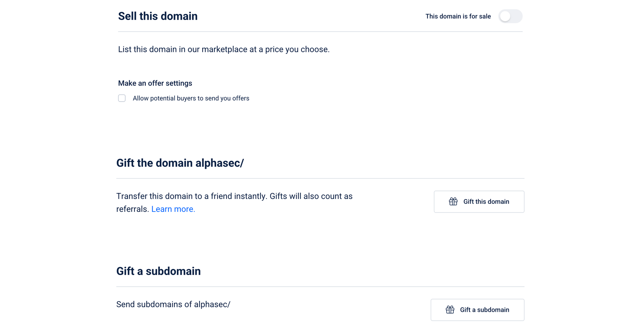This screenshot has height=327, width=644.
Task: Enable the 'This domain is for sale' toggle
Action: [511, 16]
